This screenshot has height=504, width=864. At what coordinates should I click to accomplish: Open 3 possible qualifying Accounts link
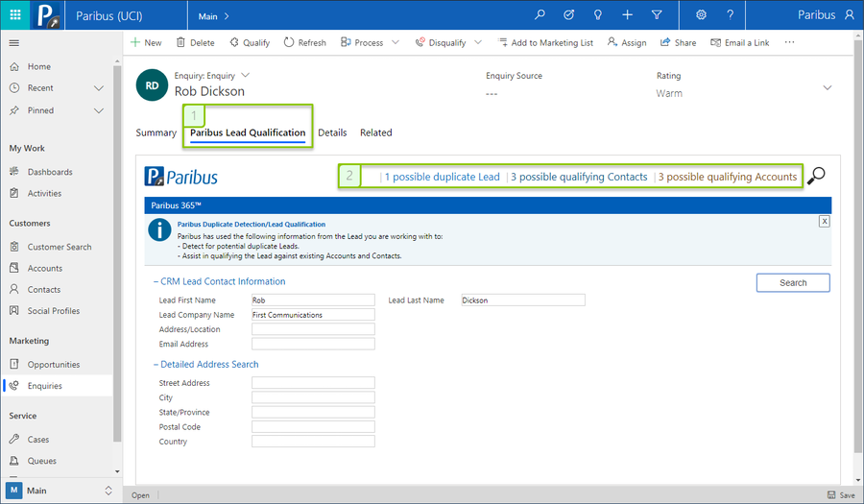click(x=728, y=177)
